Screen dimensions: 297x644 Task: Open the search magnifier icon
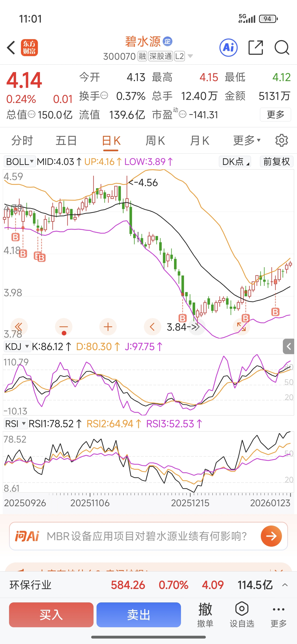pyautogui.click(x=282, y=47)
